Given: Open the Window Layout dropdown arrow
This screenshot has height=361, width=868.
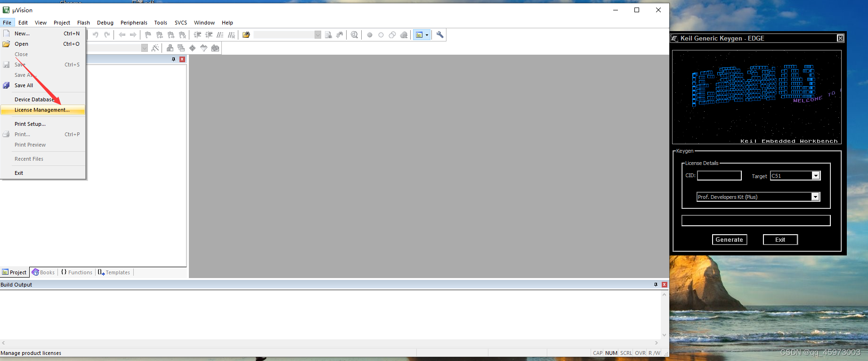Looking at the screenshot, I should (427, 35).
